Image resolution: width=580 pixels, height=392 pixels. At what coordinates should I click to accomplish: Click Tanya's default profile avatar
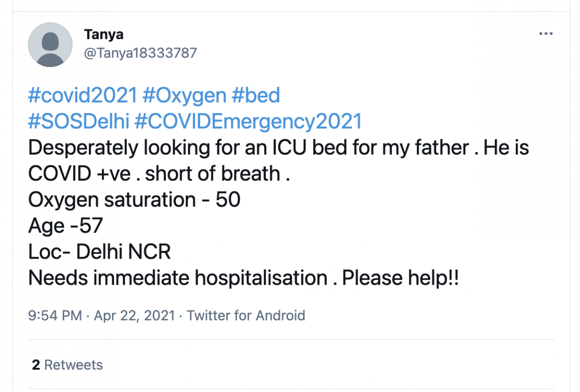click(50, 44)
